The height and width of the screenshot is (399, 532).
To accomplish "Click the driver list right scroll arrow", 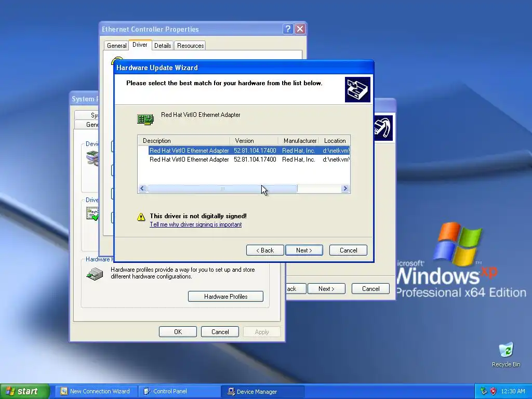I will (345, 189).
